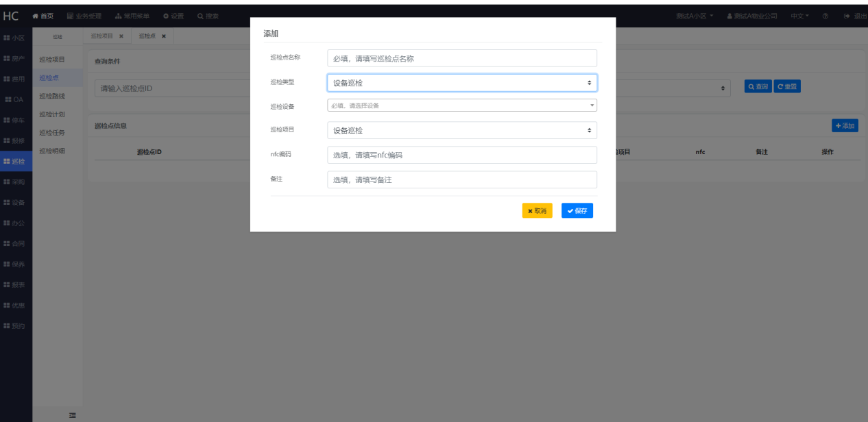The height and width of the screenshot is (422, 868).
Task: Close the 巡检项目 tab with its x
Action: [121, 36]
